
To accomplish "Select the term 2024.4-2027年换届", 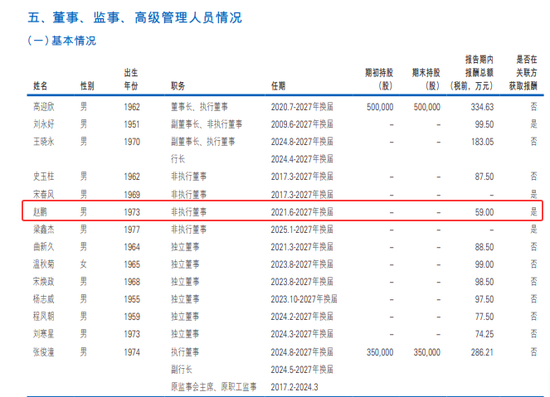I will click(x=302, y=159).
